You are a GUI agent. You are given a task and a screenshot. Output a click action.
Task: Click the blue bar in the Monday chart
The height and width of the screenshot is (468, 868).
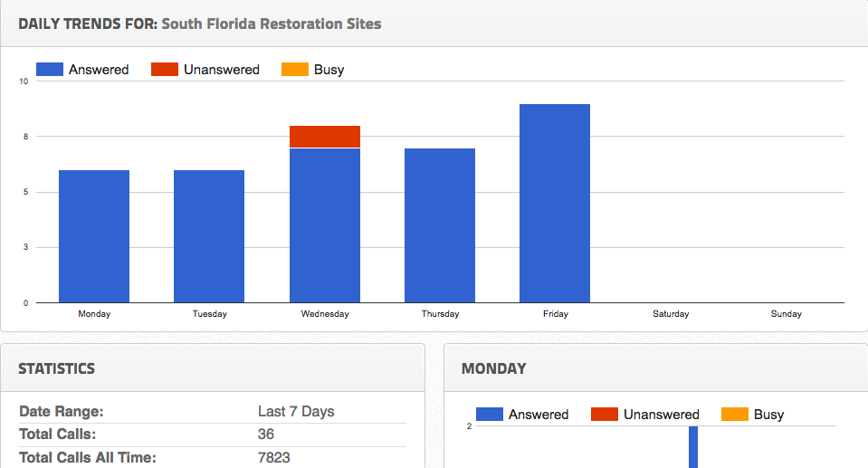point(693,447)
